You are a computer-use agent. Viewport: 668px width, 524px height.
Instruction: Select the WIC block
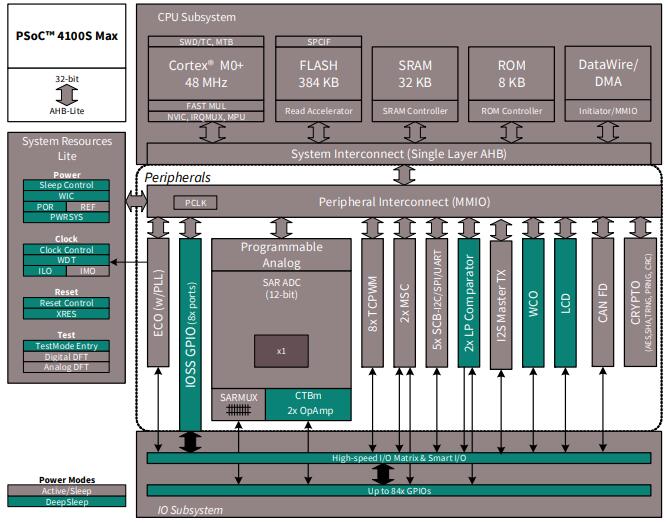[66, 196]
